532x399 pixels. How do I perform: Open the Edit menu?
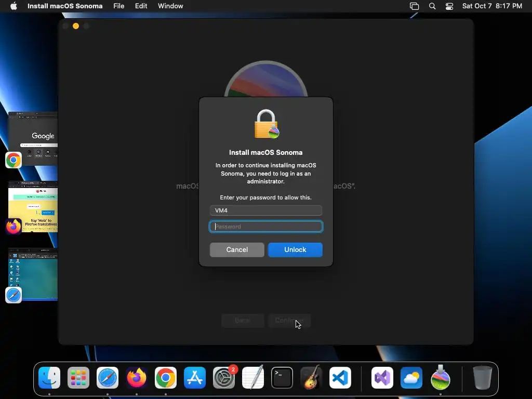tap(141, 6)
